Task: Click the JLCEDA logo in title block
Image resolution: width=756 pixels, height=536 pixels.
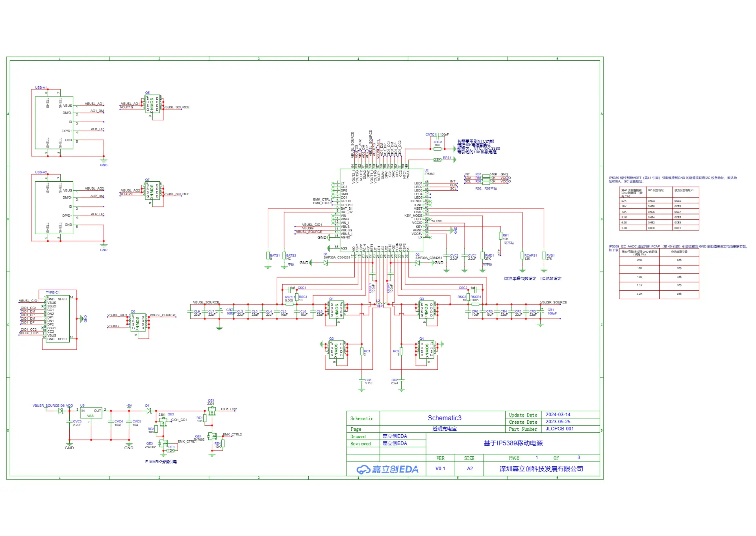Action: (387, 469)
